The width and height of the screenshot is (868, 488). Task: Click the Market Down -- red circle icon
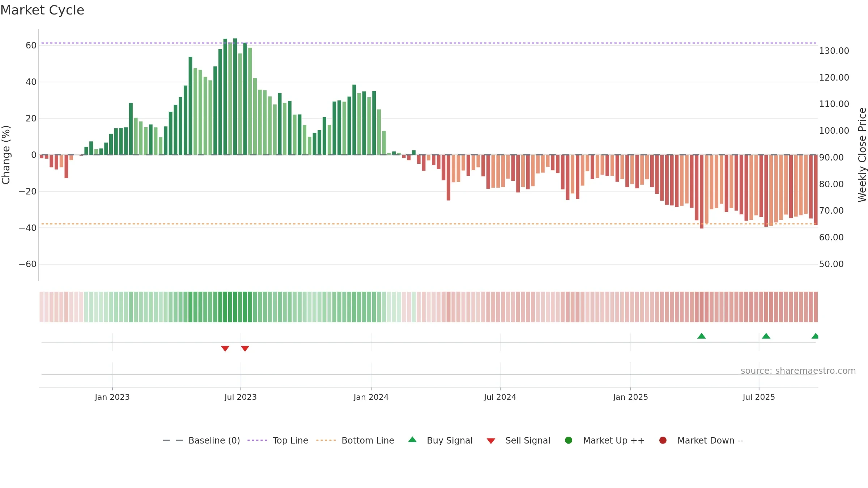663,440
